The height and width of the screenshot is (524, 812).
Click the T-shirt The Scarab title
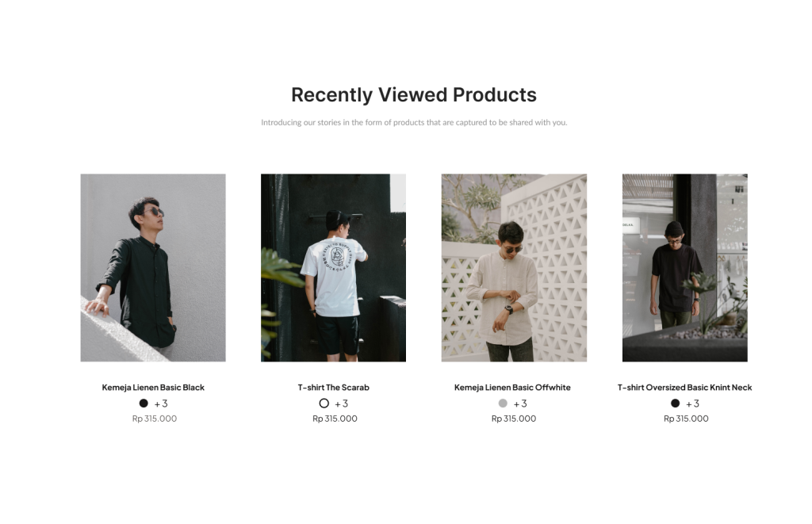coord(334,388)
